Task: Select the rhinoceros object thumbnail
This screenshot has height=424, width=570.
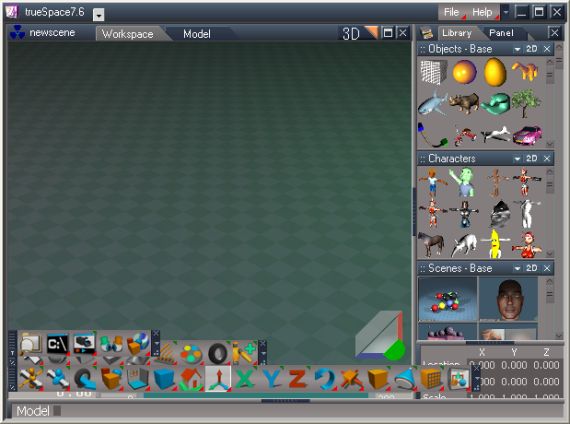Action: click(x=464, y=103)
